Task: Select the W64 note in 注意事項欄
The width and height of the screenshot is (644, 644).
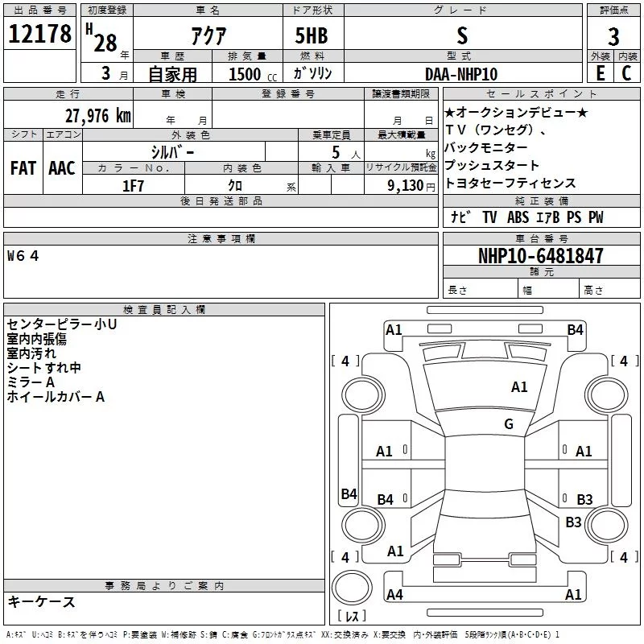Action: [23, 256]
